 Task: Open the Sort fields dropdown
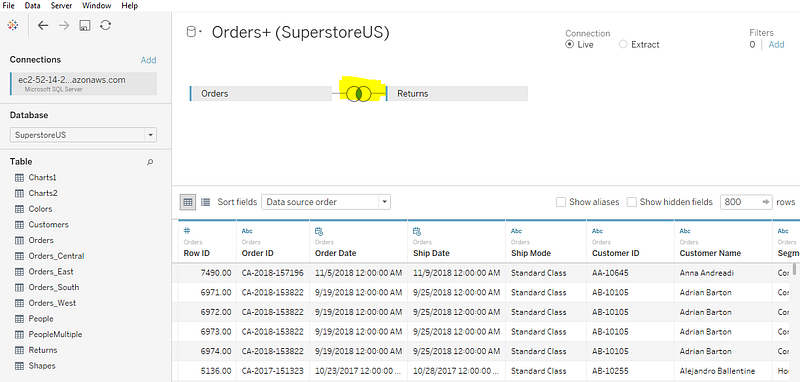[x=326, y=202]
